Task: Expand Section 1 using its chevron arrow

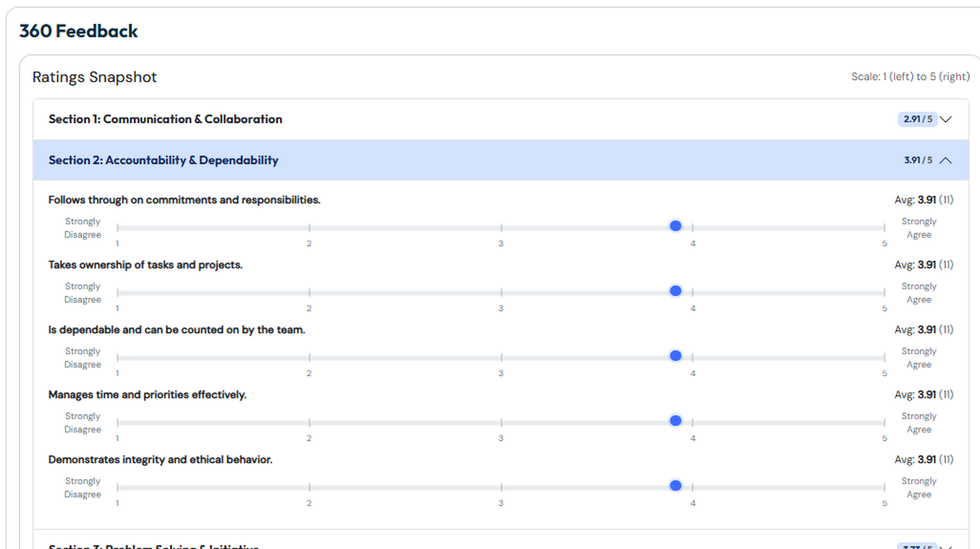Action: point(945,120)
